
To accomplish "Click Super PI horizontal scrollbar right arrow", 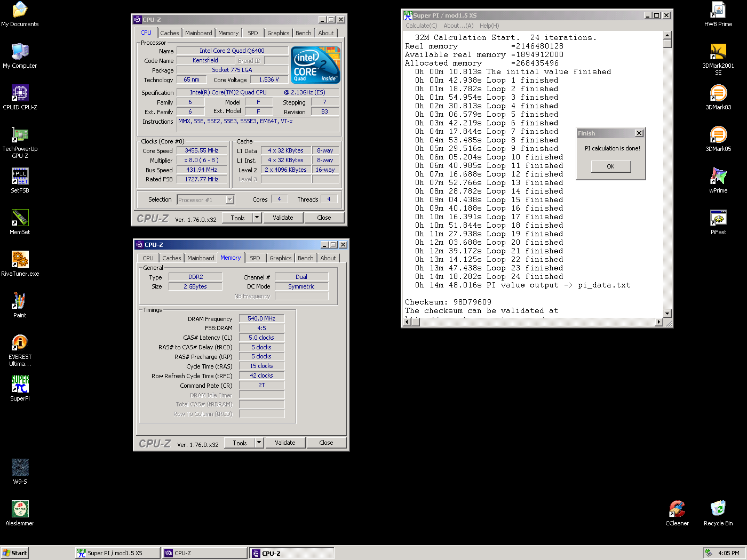I will (658, 322).
